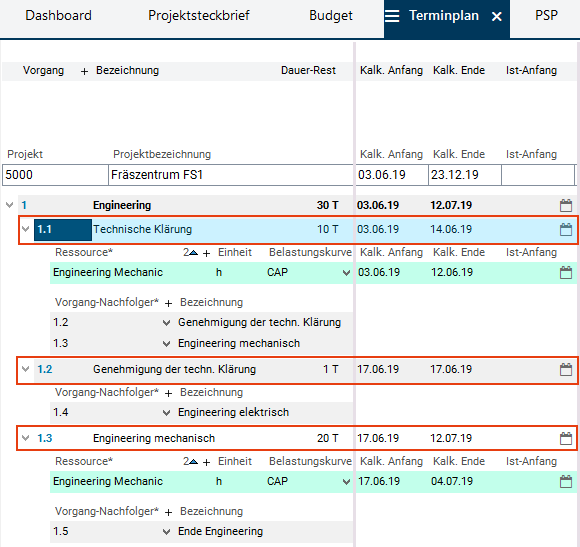
Task: Open successor dropdown for 1.5 Ende Engineering
Action: pos(166,532)
